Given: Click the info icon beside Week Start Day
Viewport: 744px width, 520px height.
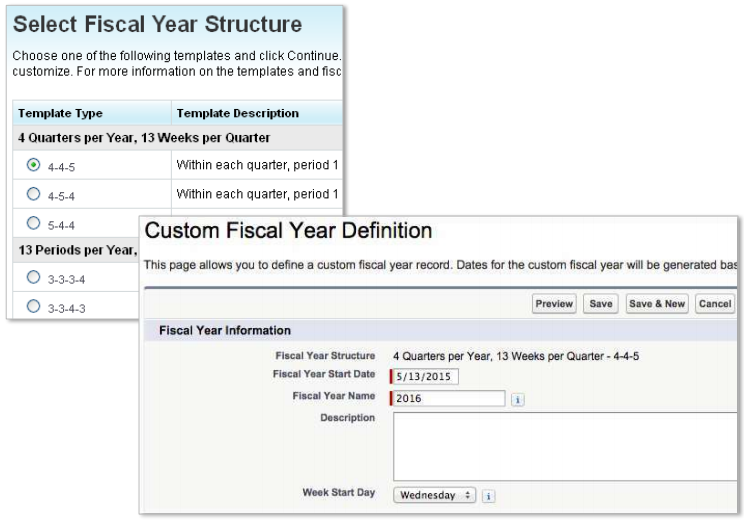Looking at the screenshot, I should coord(487,495).
